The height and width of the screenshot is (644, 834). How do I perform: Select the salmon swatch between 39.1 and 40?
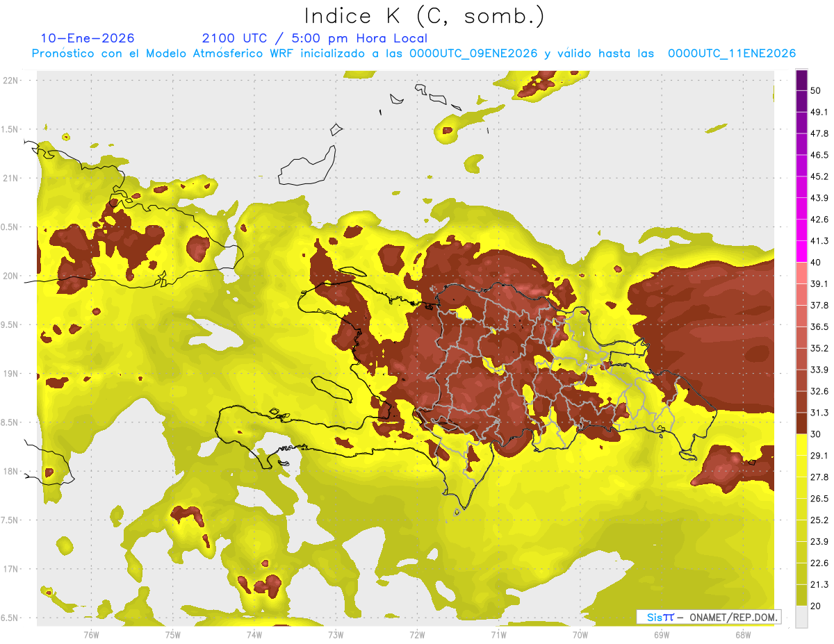click(x=801, y=273)
